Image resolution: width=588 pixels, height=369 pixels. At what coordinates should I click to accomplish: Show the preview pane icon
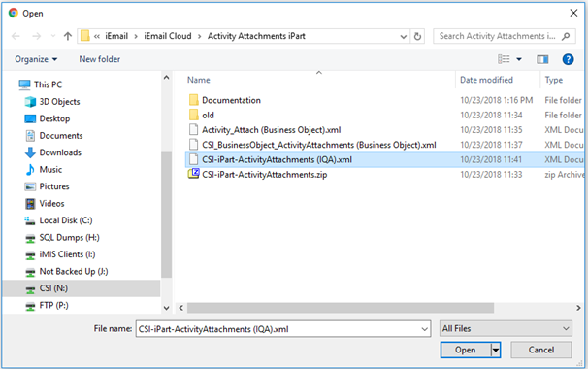tap(542, 59)
